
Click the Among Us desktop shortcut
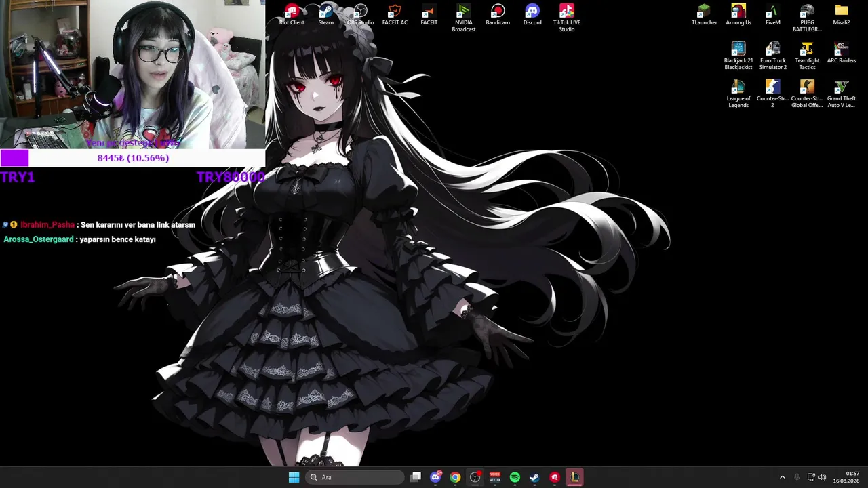(x=738, y=15)
